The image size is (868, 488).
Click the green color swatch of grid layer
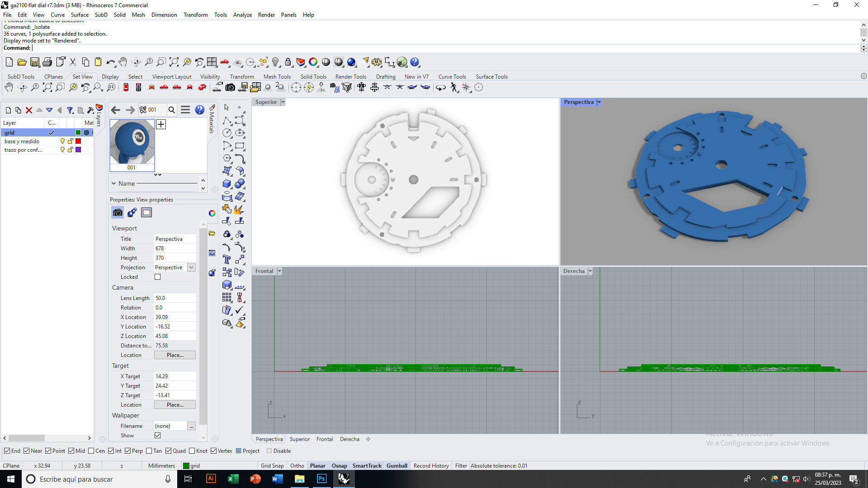(78, 132)
